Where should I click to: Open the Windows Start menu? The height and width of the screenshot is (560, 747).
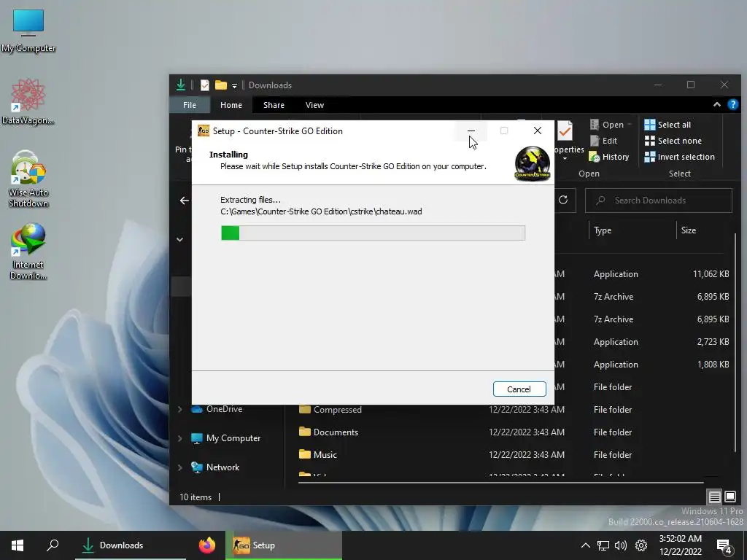[x=18, y=545]
